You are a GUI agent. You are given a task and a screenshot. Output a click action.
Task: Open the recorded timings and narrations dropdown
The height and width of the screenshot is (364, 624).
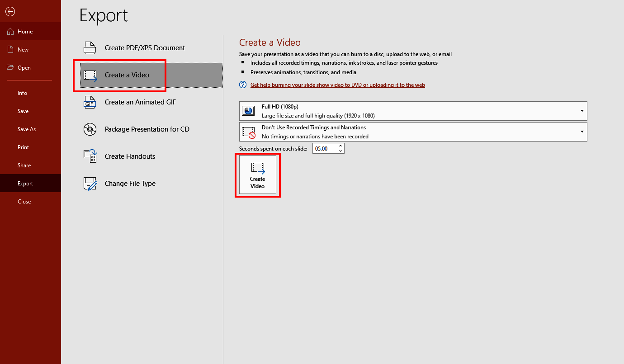point(581,132)
